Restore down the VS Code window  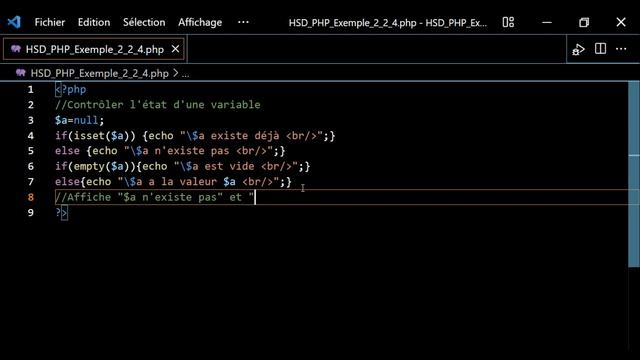[x=584, y=22]
